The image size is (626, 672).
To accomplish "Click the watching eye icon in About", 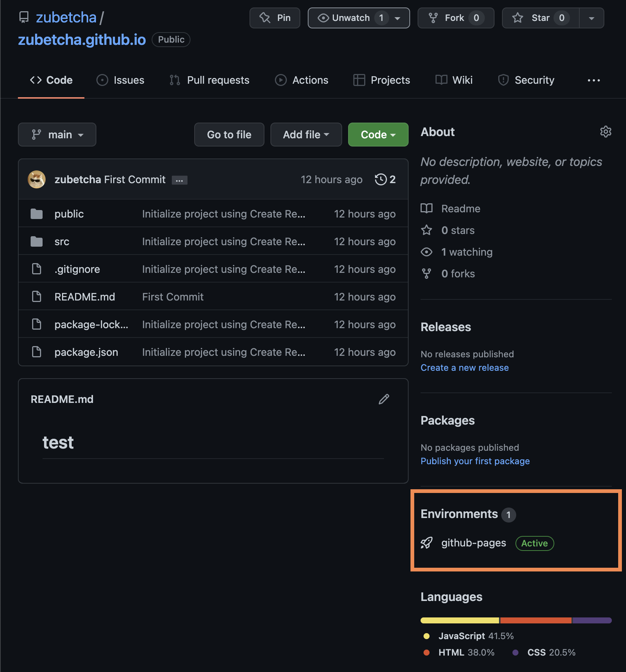I will (427, 252).
